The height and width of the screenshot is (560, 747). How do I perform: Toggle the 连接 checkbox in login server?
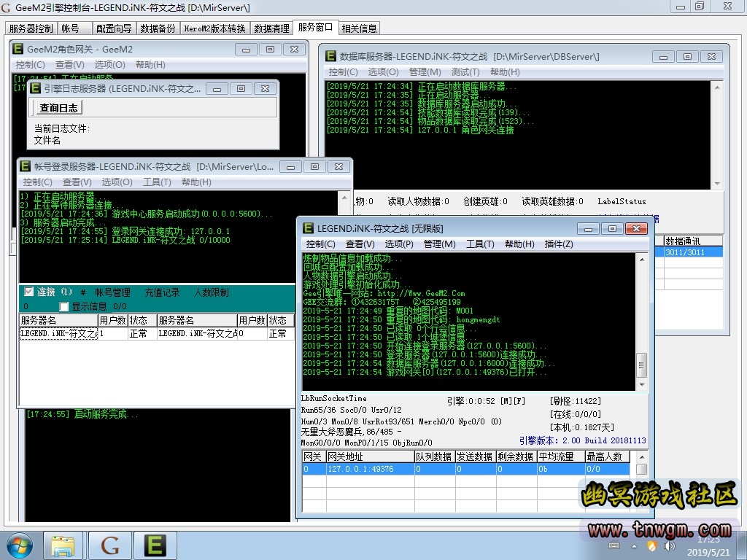[x=29, y=292]
